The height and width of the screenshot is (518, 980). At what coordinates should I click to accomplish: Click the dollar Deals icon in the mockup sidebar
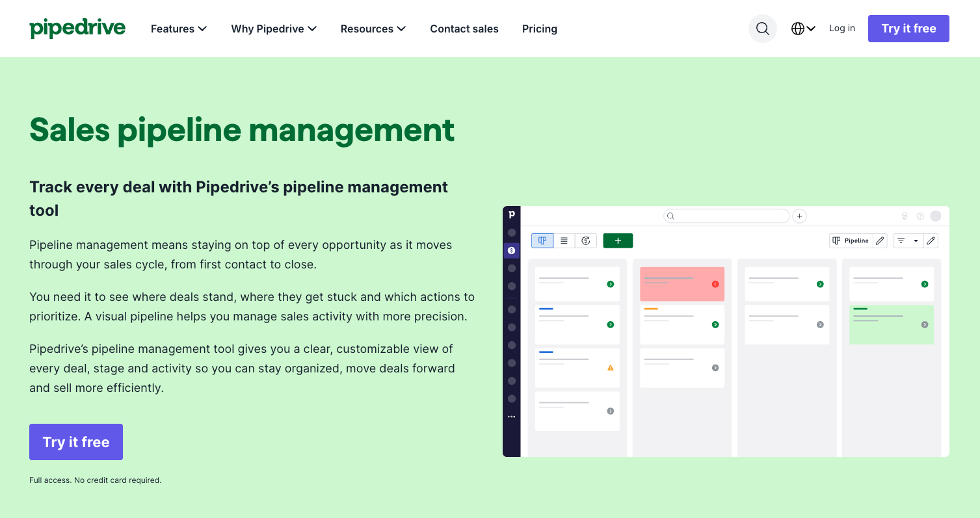pyautogui.click(x=512, y=250)
